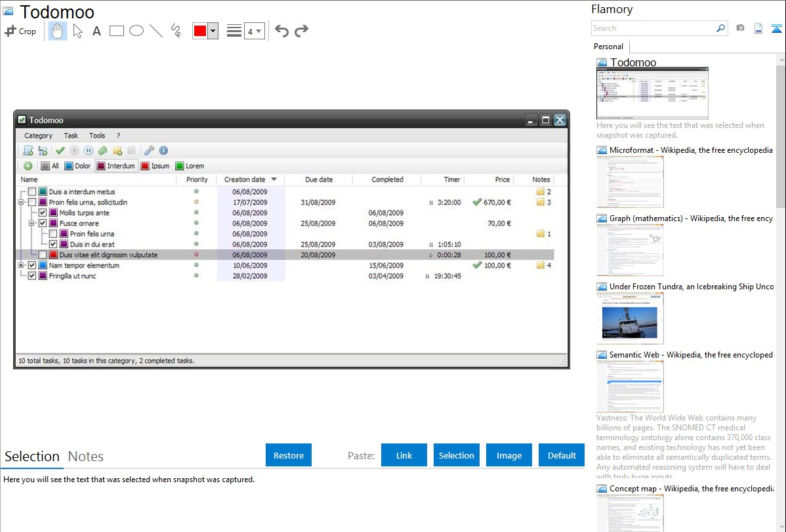Filter by the green Lorem category swatch
The height and width of the screenshot is (532, 786).
click(x=180, y=166)
